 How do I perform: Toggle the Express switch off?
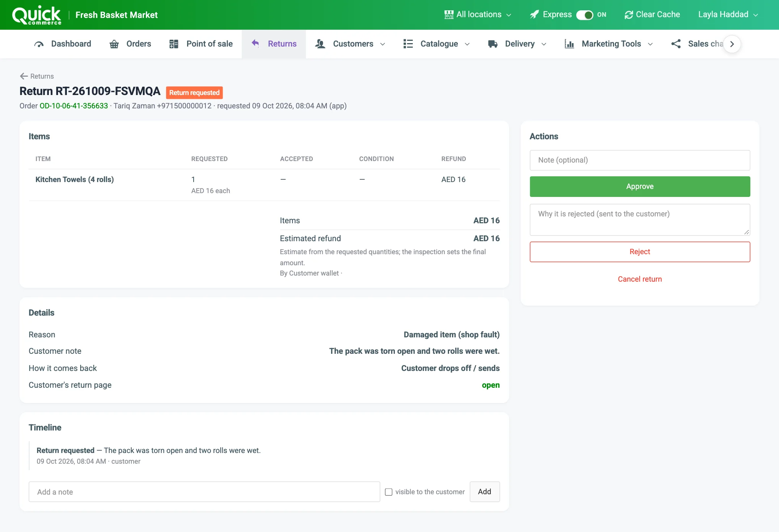(585, 15)
